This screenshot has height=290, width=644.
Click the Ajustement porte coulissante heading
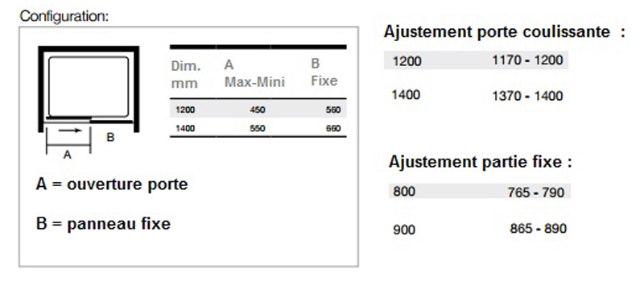click(505, 31)
